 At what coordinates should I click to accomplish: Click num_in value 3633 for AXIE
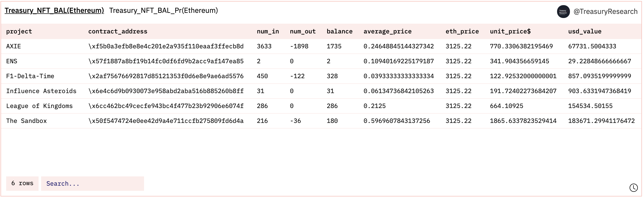coord(264,46)
